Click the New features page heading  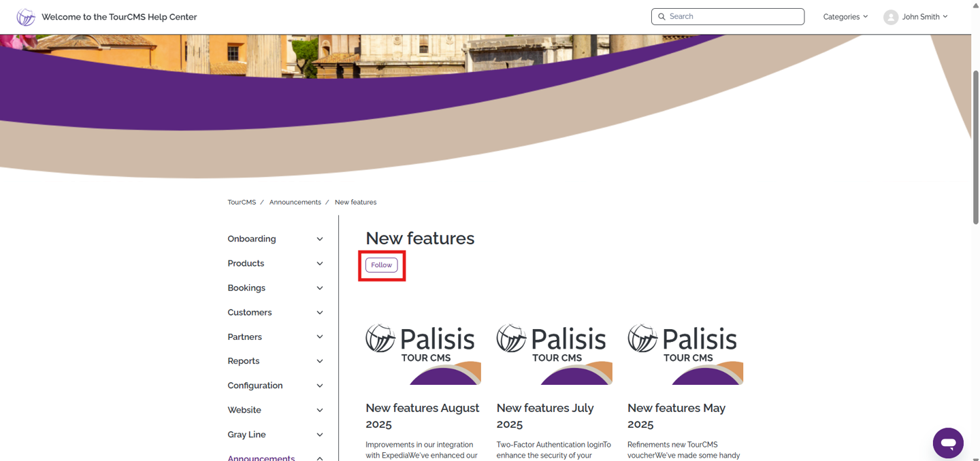(420, 238)
